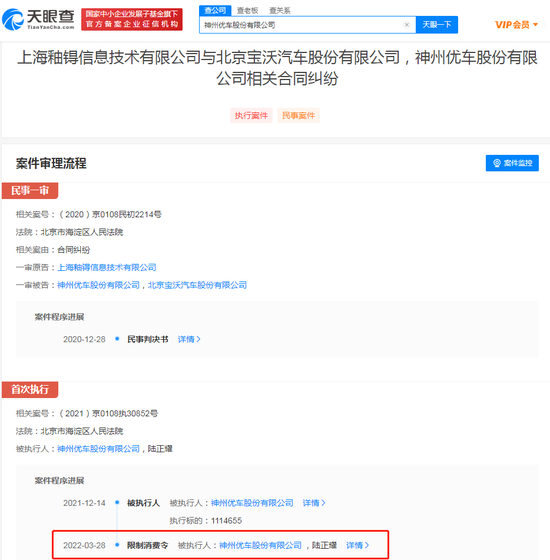Click the Tianyancha logo
Image resolution: width=550 pixels, height=560 pixels.
click(x=38, y=19)
